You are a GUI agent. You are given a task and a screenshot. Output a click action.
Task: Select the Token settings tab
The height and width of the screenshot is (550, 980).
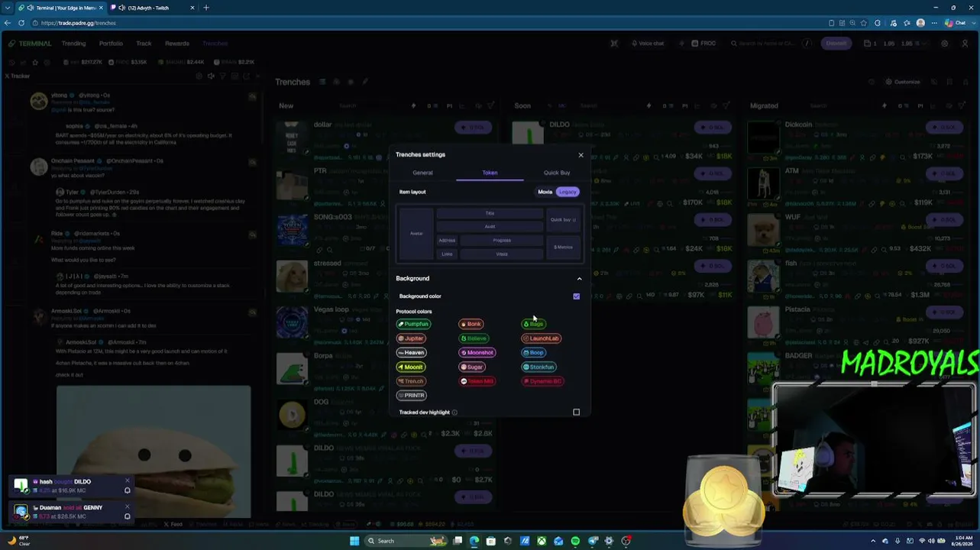[x=490, y=173]
